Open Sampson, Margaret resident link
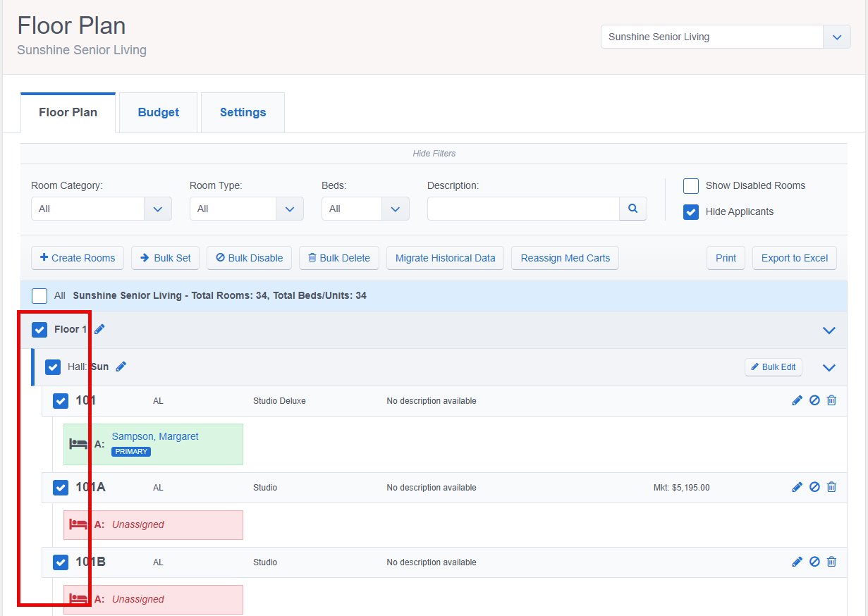Image resolution: width=868 pixels, height=616 pixels. coord(155,436)
